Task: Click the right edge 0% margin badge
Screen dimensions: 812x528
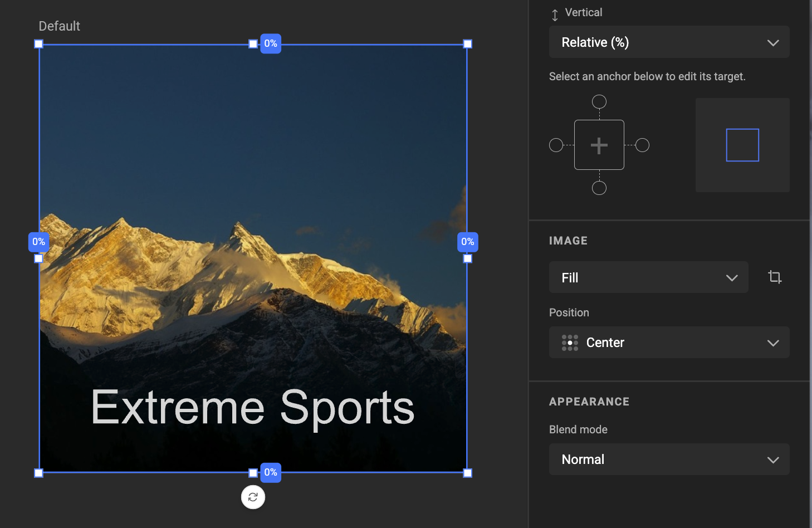Action: tap(468, 242)
